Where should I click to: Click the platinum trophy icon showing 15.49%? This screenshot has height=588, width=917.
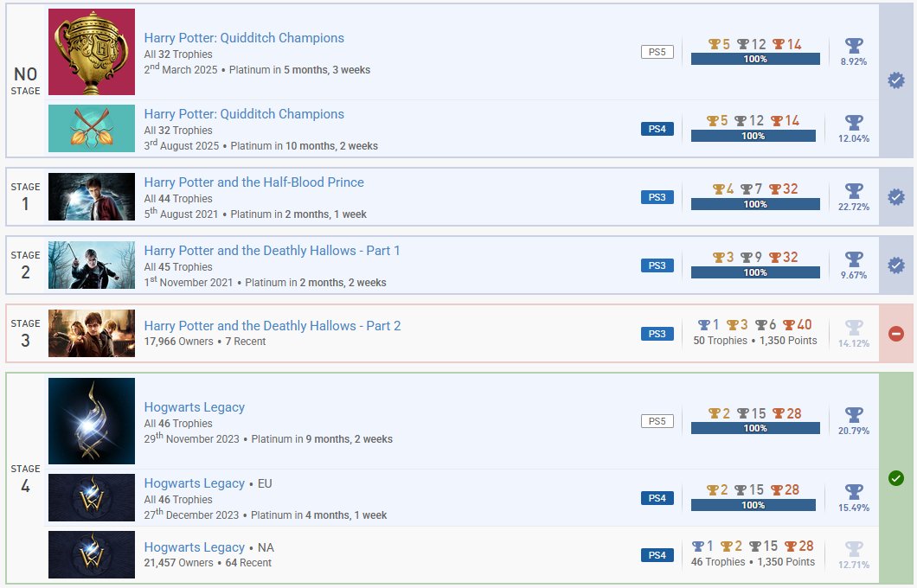pyautogui.click(x=854, y=492)
